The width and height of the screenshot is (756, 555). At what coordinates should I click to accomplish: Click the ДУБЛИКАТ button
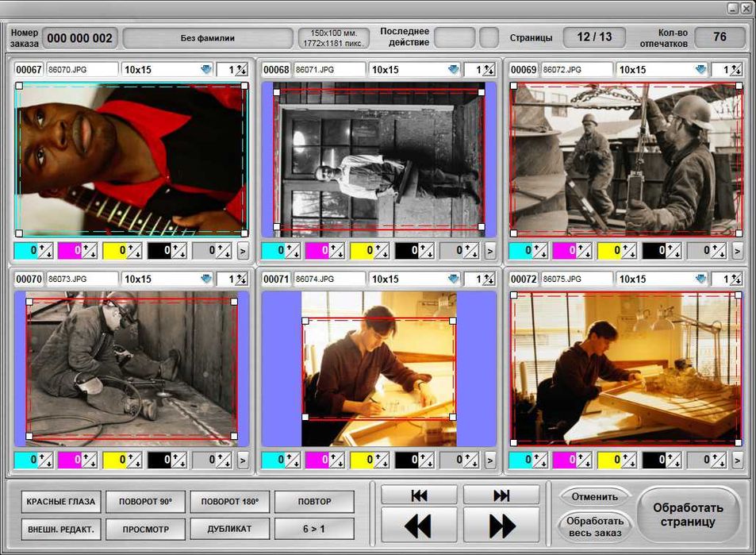[229, 529]
